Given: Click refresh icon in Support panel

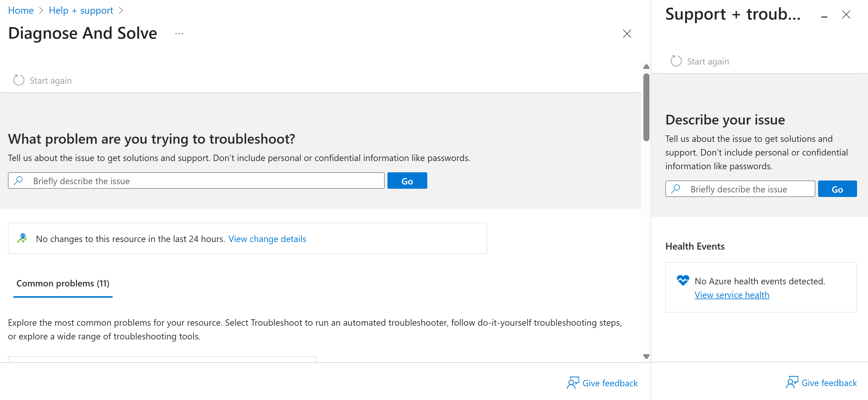Looking at the screenshot, I should (x=676, y=61).
